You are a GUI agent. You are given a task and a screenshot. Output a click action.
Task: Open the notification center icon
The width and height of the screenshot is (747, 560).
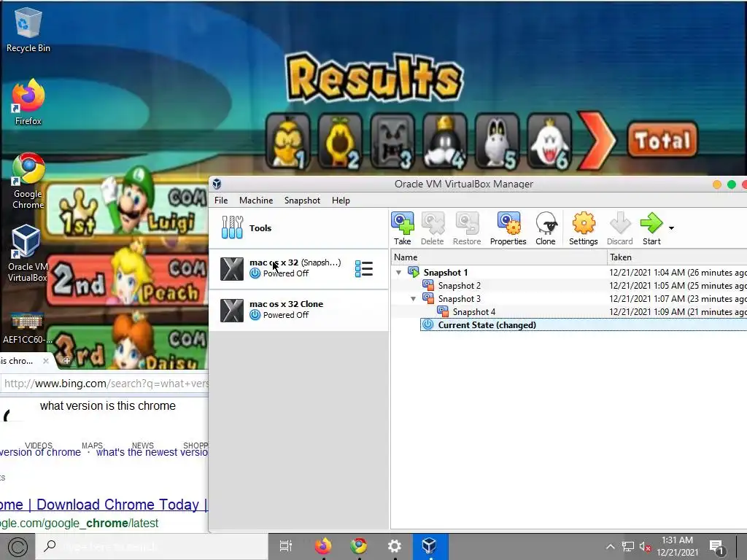tap(716, 547)
